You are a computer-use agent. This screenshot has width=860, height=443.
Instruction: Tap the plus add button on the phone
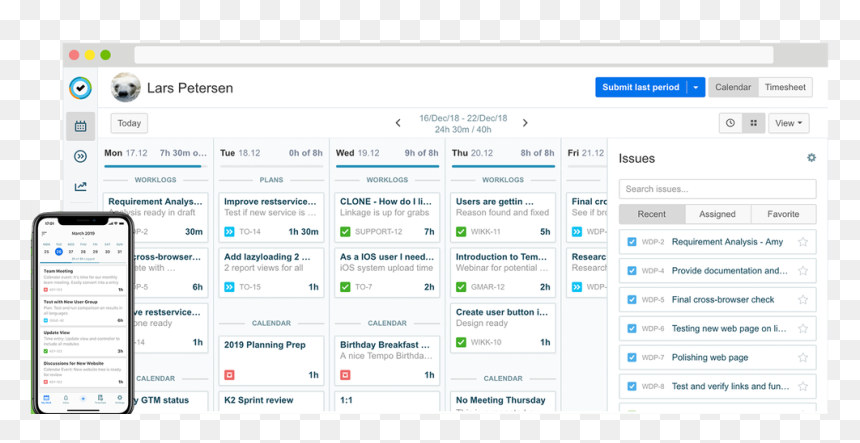coord(83,399)
